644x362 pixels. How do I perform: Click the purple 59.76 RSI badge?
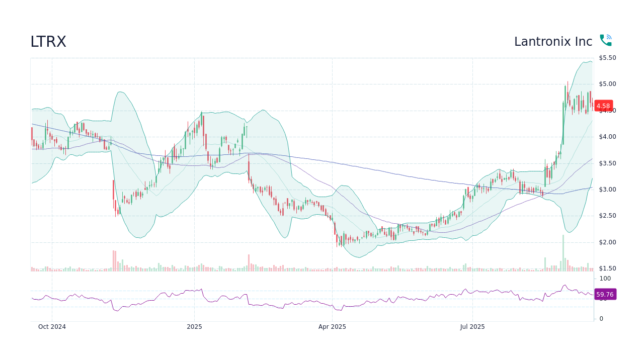[x=605, y=294]
